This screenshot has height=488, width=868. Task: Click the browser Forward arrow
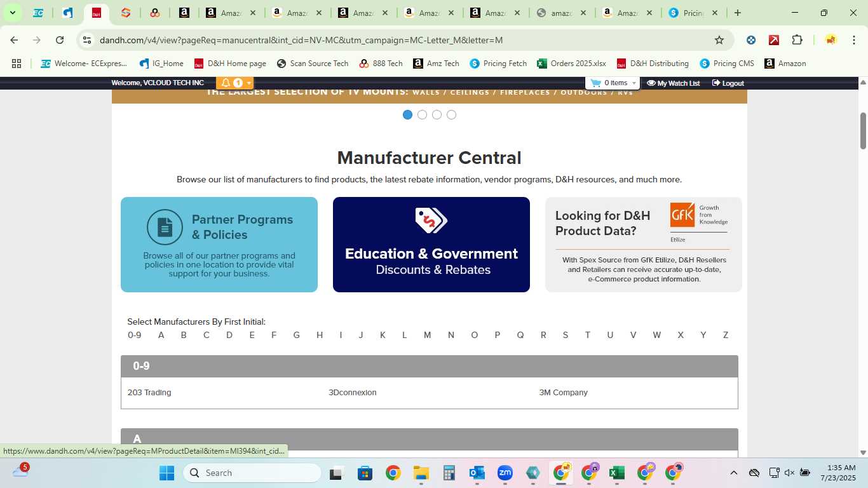pos(37,40)
